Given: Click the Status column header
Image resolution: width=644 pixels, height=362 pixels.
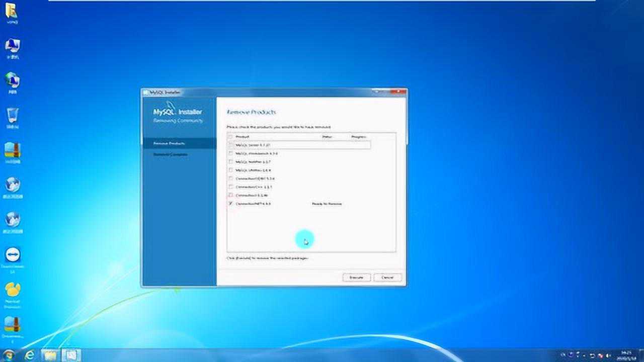Looking at the screenshot, I should click(x=328, y=137).
